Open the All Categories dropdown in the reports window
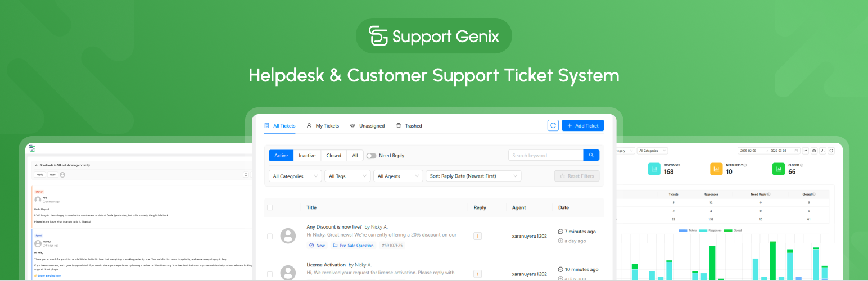The width and height of the screenshot is (868, 281). (653, 151)
